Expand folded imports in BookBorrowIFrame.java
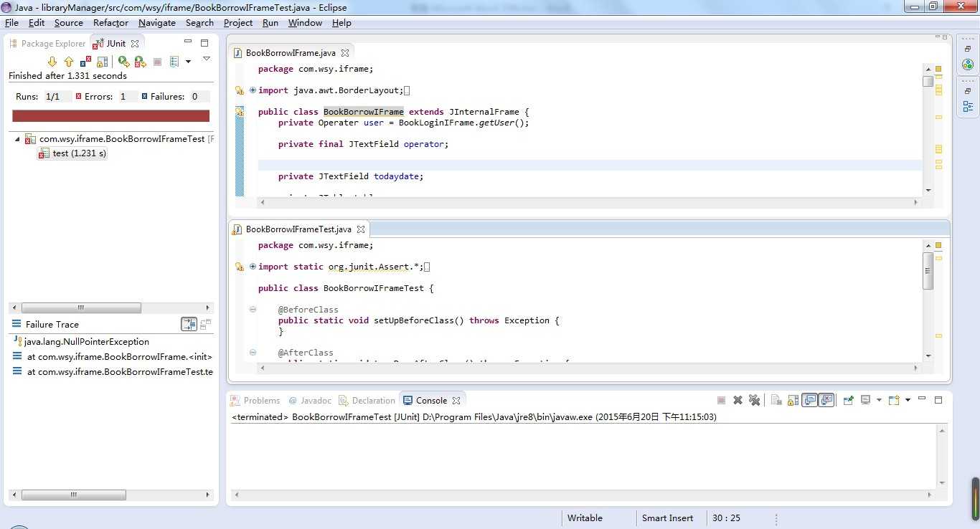 pos(253,90)
